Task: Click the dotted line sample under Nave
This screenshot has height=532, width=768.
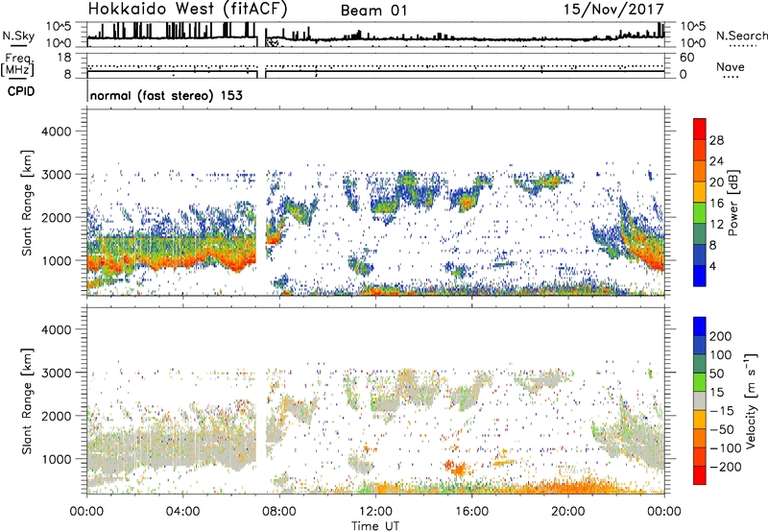Action: 731,78
